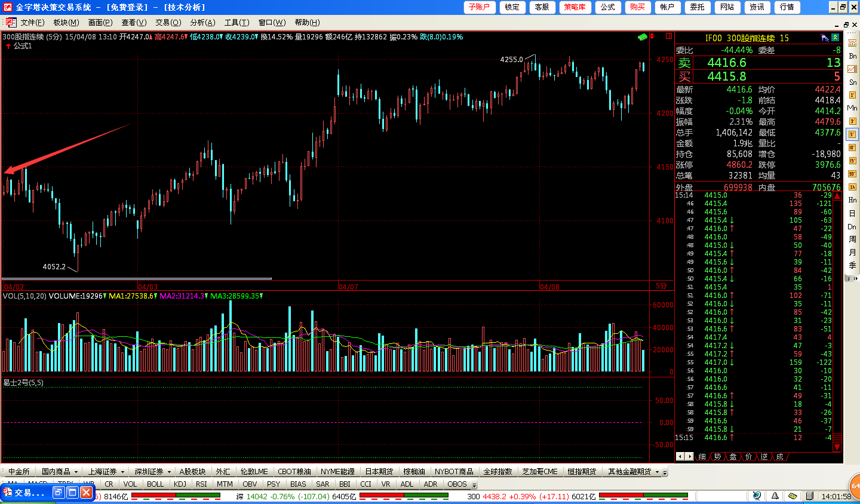The width and height of the screenshot is (860, 504).
Task: Select the 全球指数 market tab
Action: (x=497, y=472)
